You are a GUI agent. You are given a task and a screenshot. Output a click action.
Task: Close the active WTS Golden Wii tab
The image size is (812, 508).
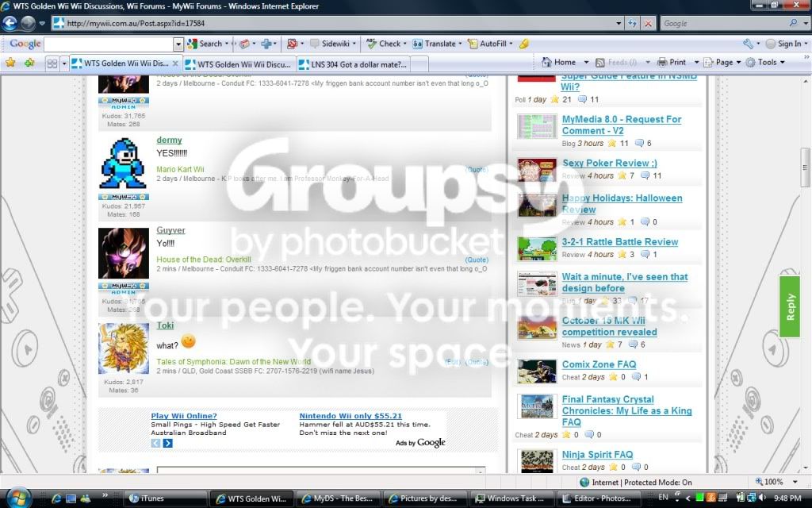175,63
